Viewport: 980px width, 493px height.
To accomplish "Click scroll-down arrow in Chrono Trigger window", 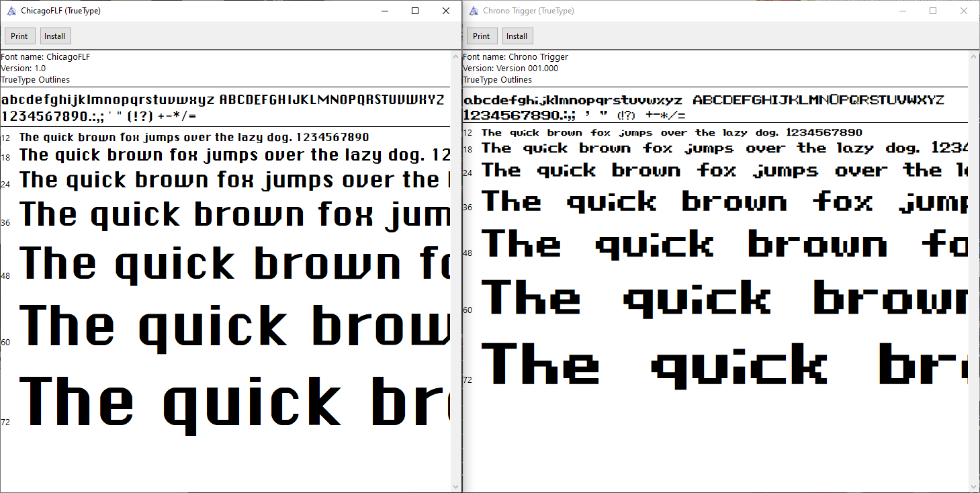I will [974, 486].
